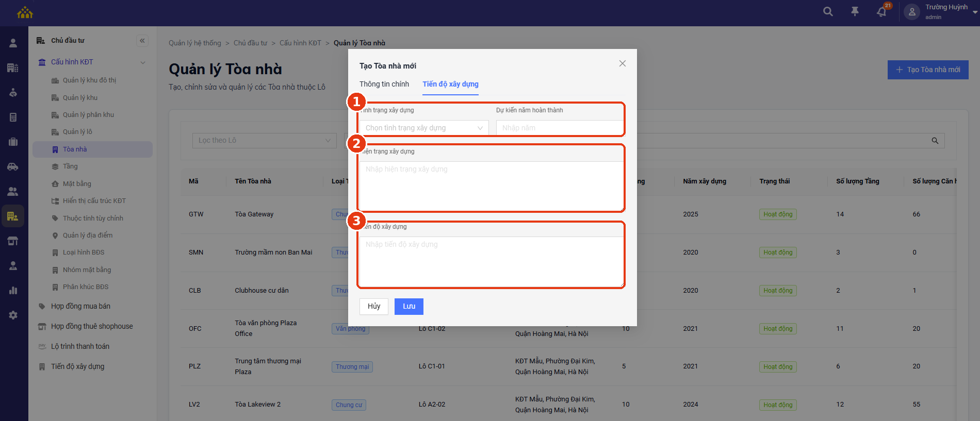980x421 pixels.
Task: Open the notifications bell
Action: [x=881, y=11]
